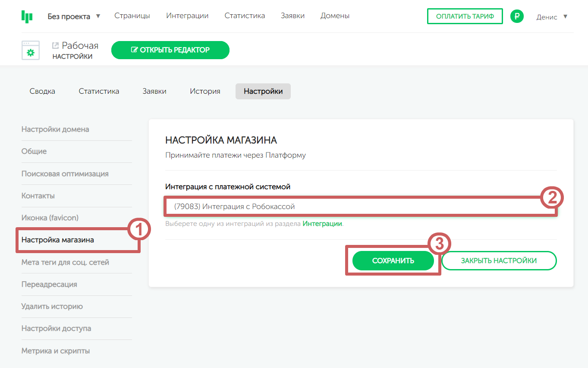This screenshot has height=368, width=588.
Task: Click the green ruble balance icon
Action: pyautogui.click(x=516, y=16)
